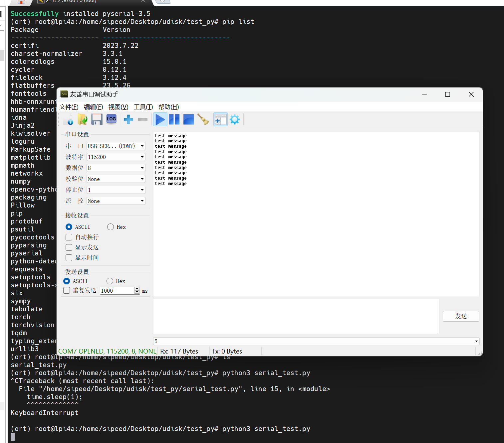The height and width of the screenshot is (443, 504).
Task: Click the 发送 send button
Action: (x=461, y=316)
